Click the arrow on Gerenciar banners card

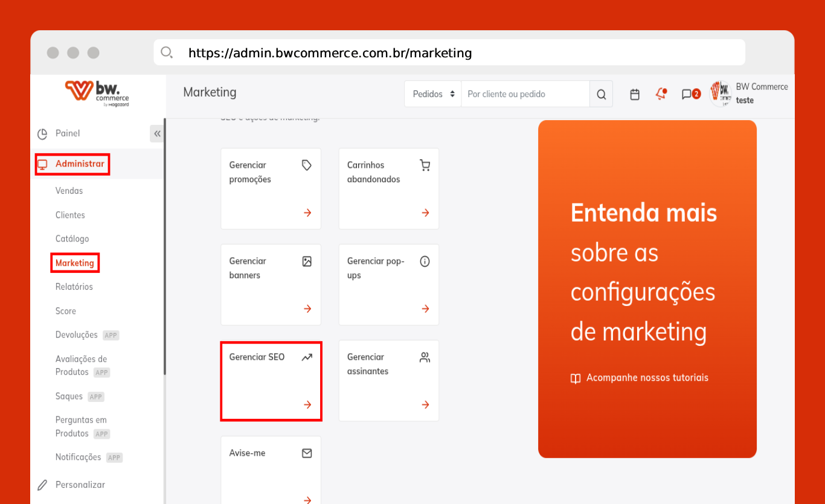(307, 308)
